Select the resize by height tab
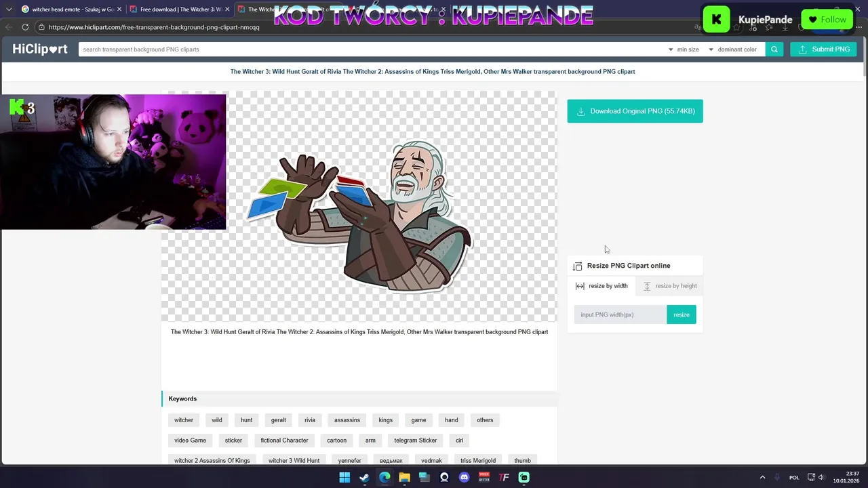The height and width of the screenshot is (488, 868). pos(670,286)
